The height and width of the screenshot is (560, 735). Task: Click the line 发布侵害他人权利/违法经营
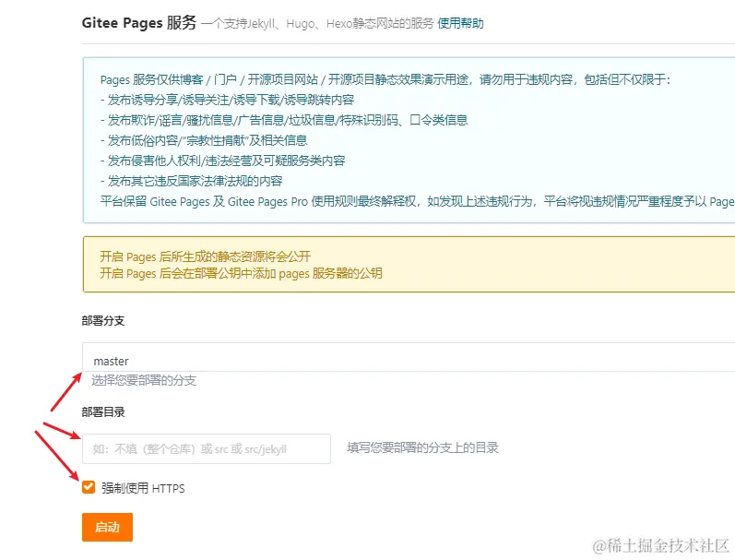tap(222, 161)
